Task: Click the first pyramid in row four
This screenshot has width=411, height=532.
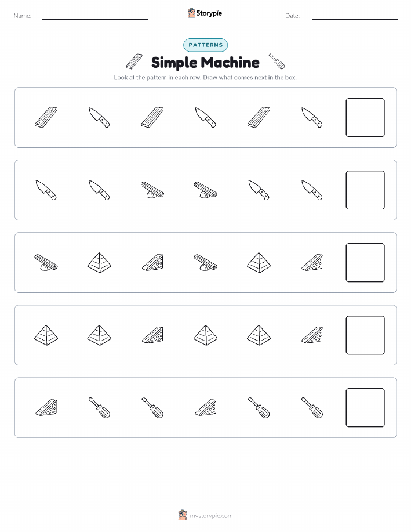Action: (x=46, y=335)
